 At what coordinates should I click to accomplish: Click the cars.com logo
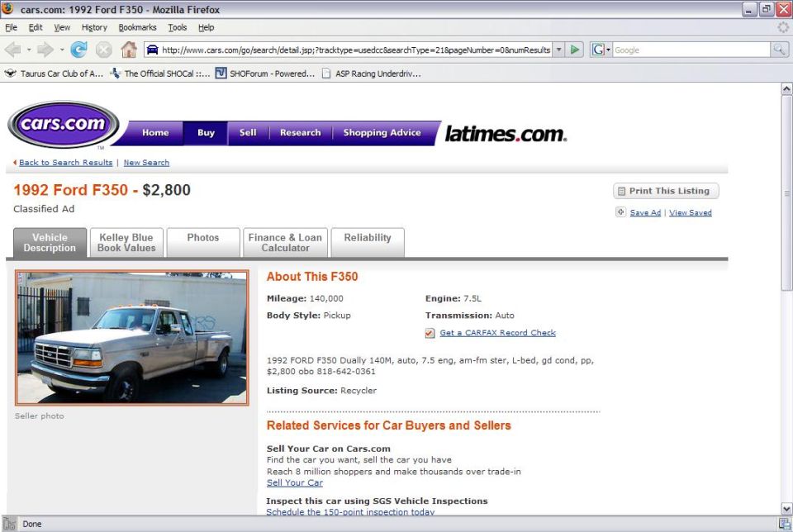(64, 125)
